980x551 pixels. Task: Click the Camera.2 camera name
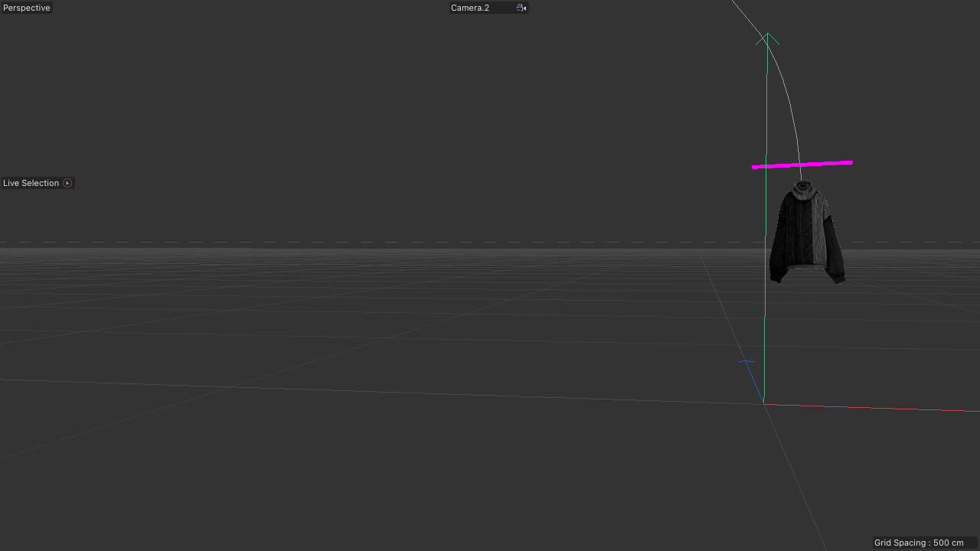pos(470,8)
